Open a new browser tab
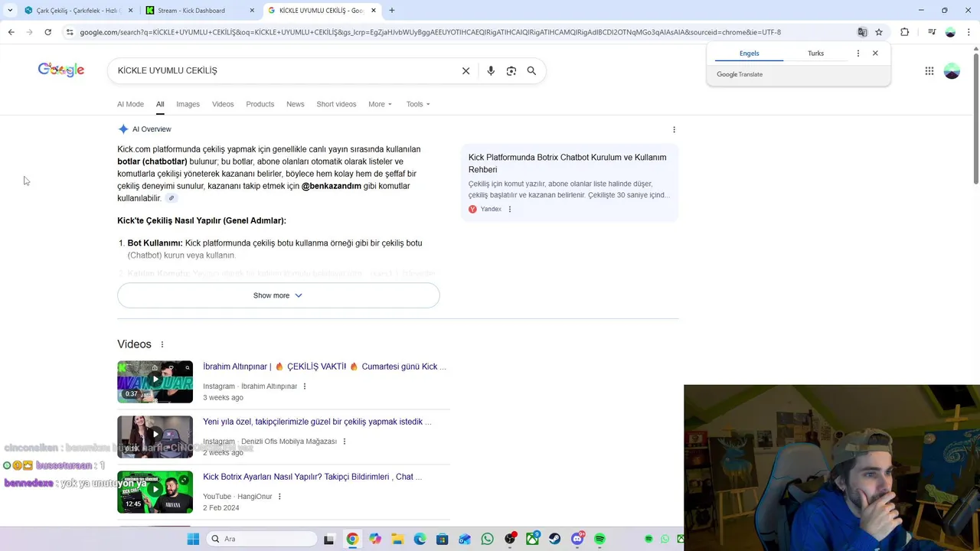980x551 pixels. 391,11
